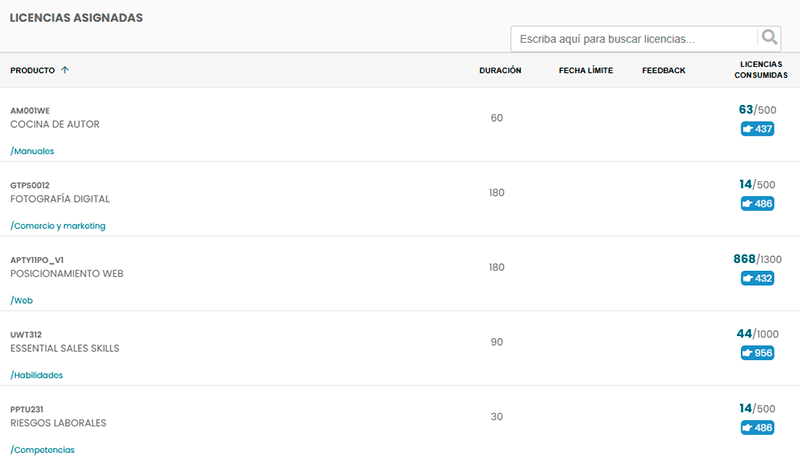Image resolution: width=800 pixels, height=459 pixels.
Task: Click the FEEDBACK column header
Action: click(663, 70)
